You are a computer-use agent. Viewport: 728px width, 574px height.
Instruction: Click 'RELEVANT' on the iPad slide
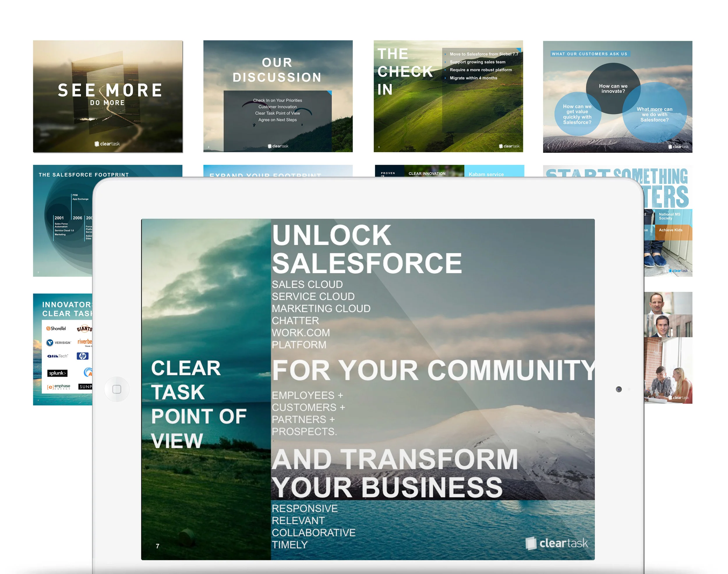point(298,521)
